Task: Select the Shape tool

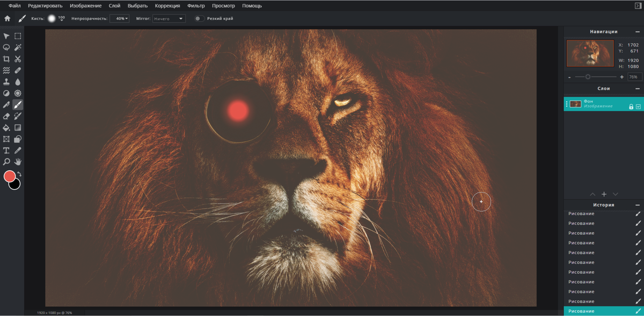Action: pyautogui.click(x=18, y=139)
